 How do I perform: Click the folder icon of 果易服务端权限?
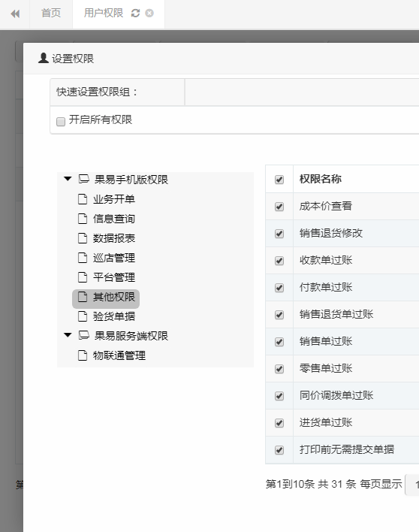coord(84,336)
